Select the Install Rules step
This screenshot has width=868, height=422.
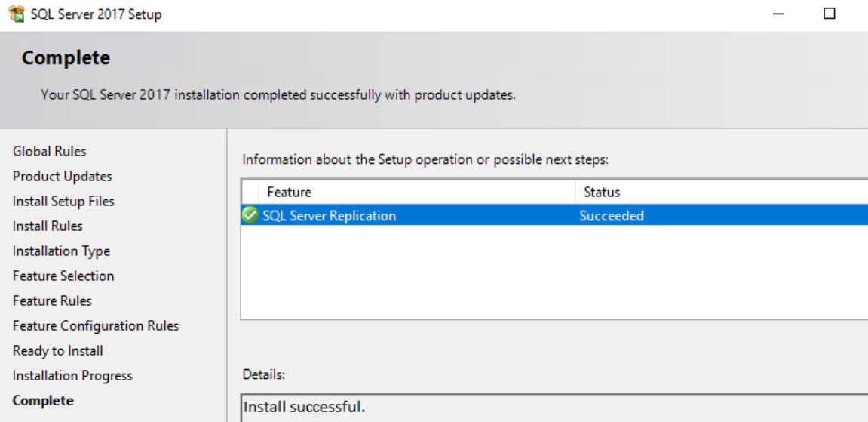(x=48, y=226)
